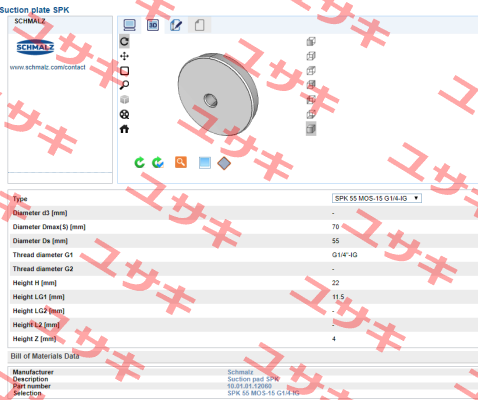Reset view with the home icon
478x400 pixels.
click(x=124, y=129)
